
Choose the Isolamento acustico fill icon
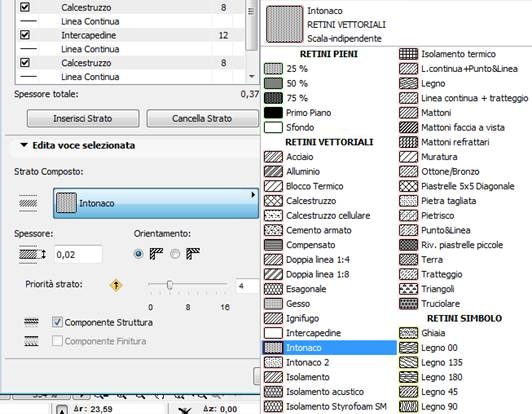[x=273, y=392]
